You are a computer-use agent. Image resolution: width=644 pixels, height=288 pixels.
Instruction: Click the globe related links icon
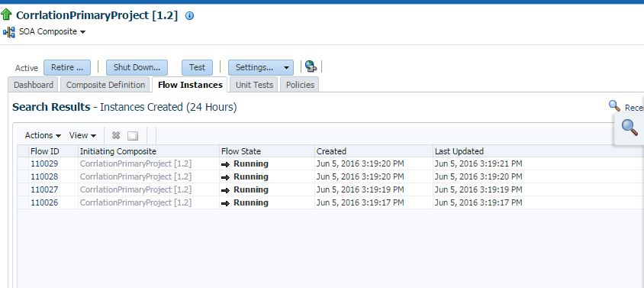(x=311, y=66)
